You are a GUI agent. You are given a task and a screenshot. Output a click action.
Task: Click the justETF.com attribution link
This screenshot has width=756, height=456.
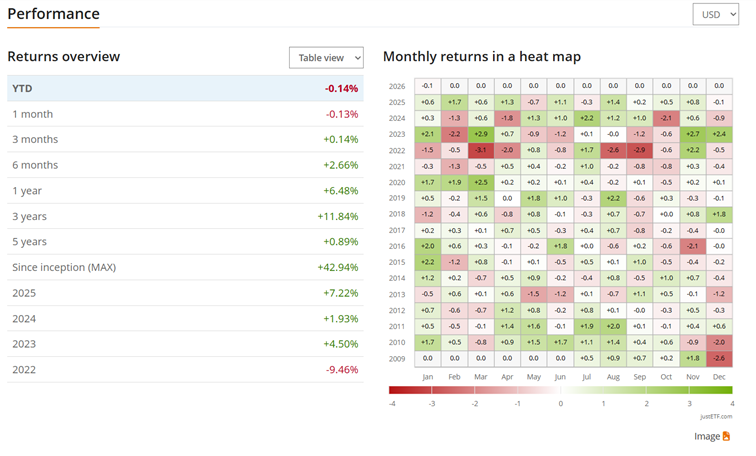tap(715, 416)
